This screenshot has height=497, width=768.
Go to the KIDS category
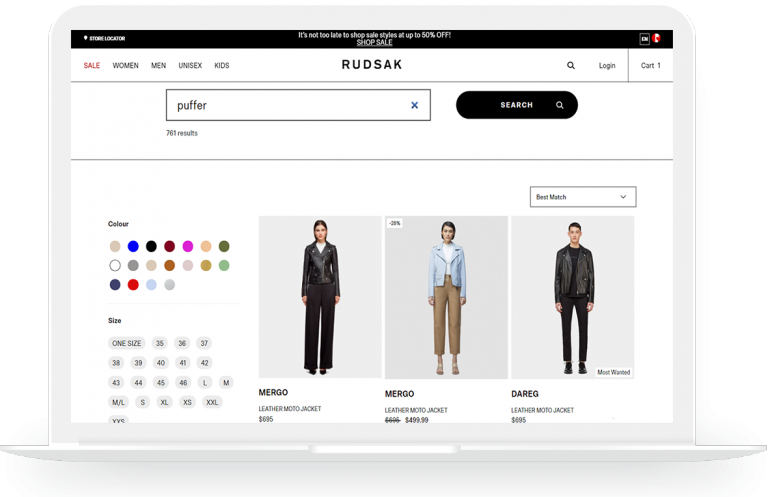click(x=222, y=66)
